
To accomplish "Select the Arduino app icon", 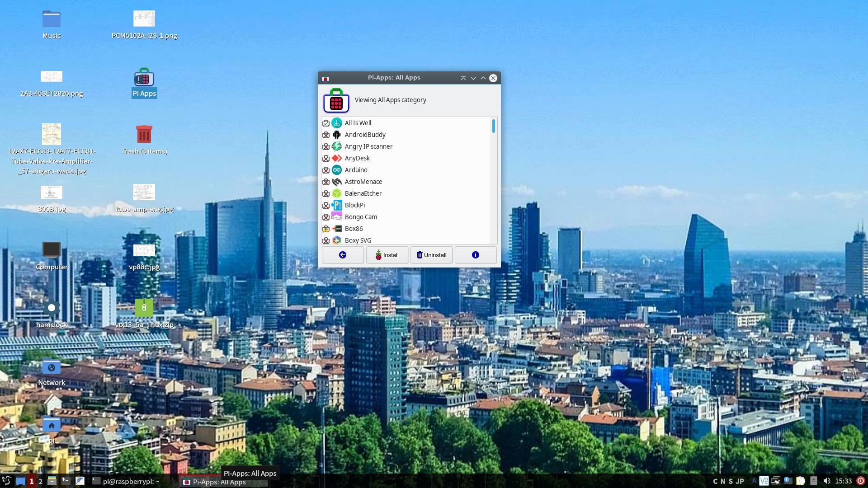I will (336, 169).
